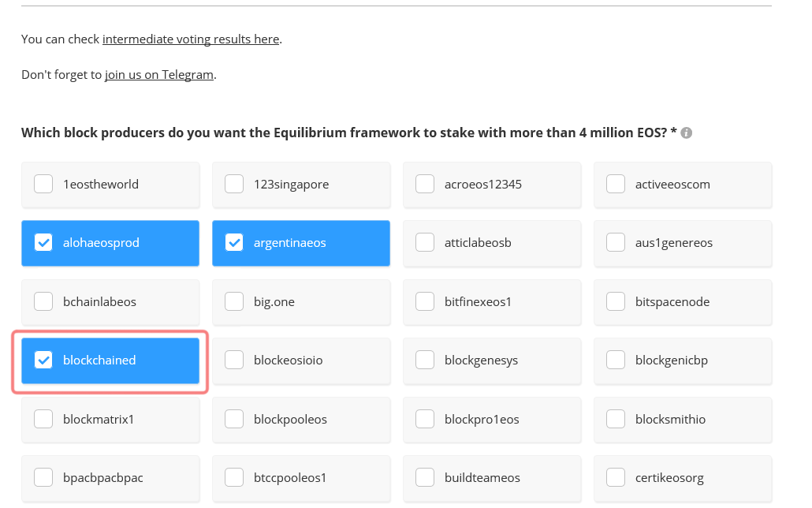Image resolution: width=812 pixels, height=508 pixels.
Task: Select the certikeosorg block producer
Action: tap(616, 477)
